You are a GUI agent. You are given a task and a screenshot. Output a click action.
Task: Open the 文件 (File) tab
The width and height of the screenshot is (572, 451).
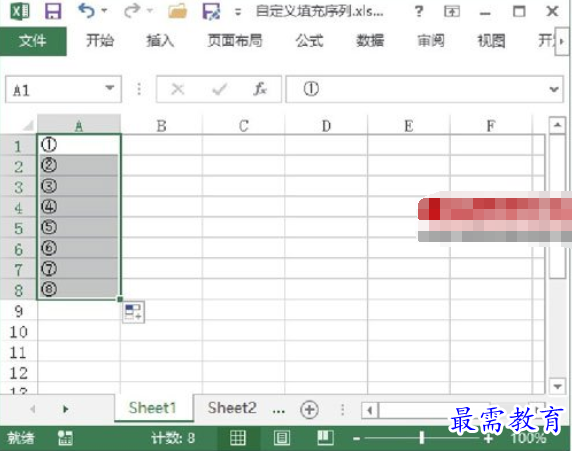click(33, 41)
